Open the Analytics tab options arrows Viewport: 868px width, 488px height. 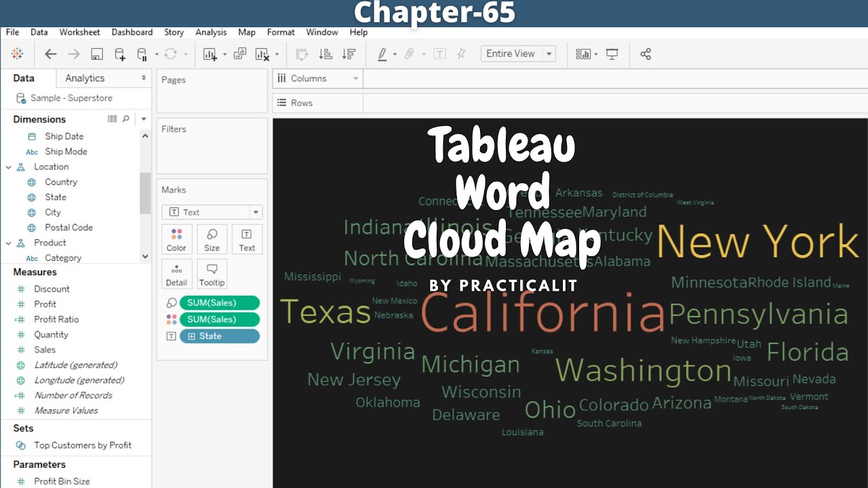144,78
